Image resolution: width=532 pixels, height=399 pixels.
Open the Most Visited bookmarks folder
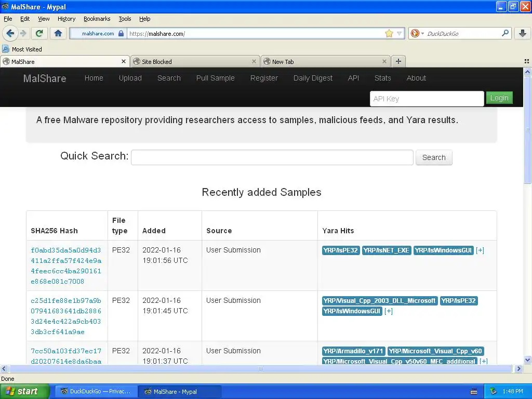click(x=22, y=49)
